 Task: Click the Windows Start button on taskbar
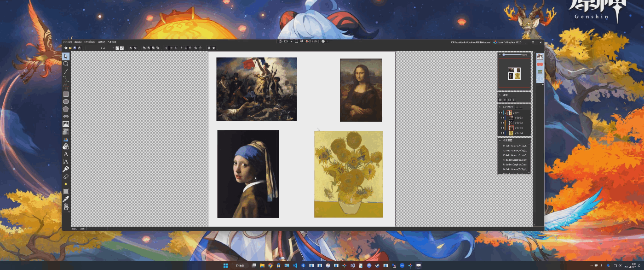pyautogui.click(x=225, y=266)
